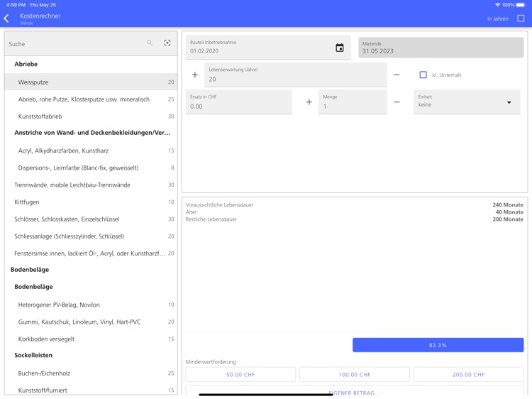Open the scan icon in search bar
The height and width of the screenshot is (399, 532).
click(x=167, y=43)
